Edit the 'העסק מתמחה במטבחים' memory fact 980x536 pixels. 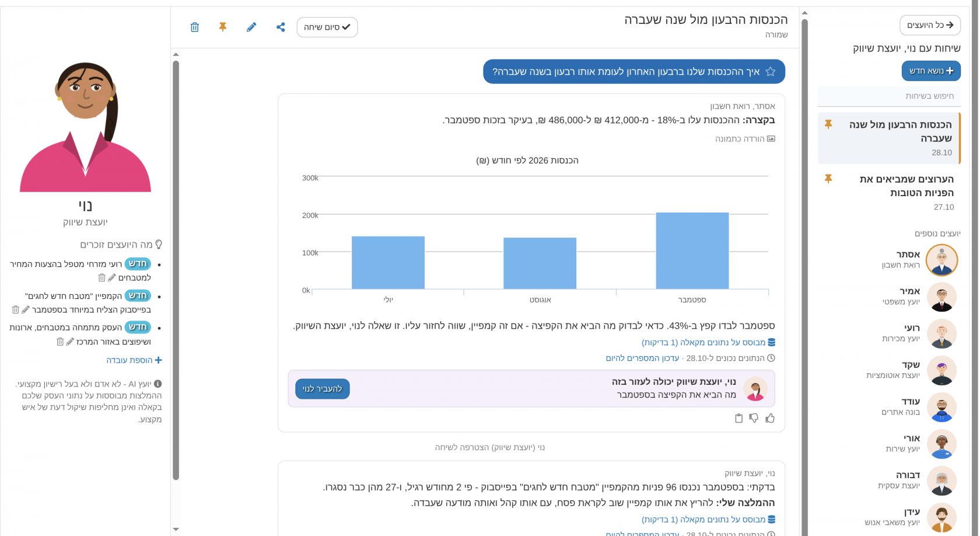click(x=70, y=342)
